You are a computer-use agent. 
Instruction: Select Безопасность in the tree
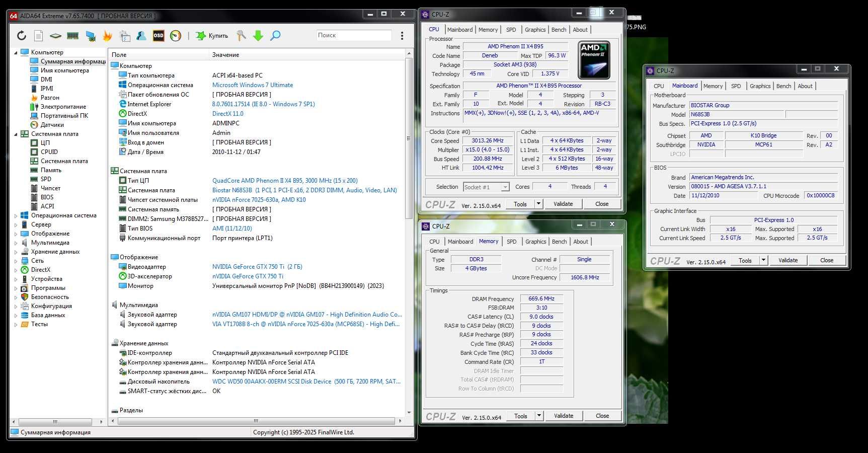50,297
